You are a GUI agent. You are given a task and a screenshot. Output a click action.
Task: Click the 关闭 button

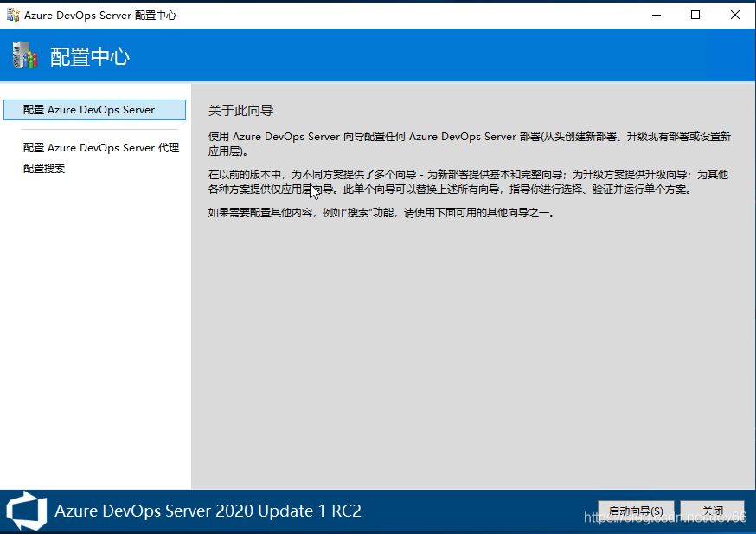click(712, 511)
